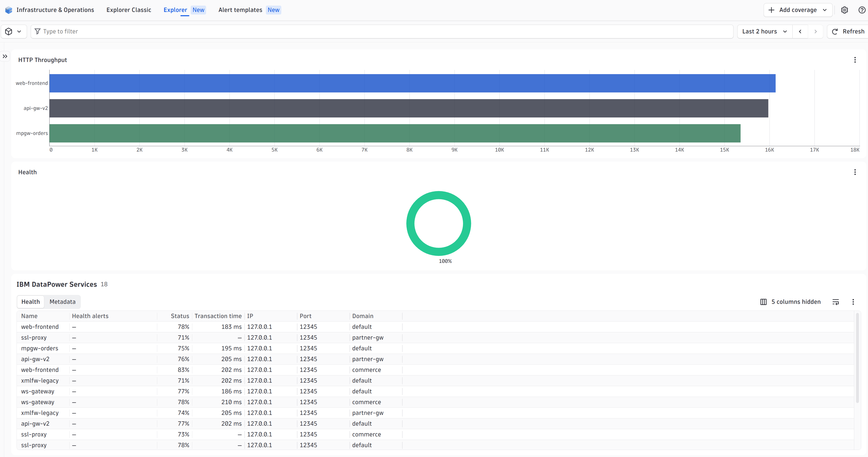Expand the left sidebar with double chevron
Viewport: 868px width, 457px height.
tap(5, 56)
